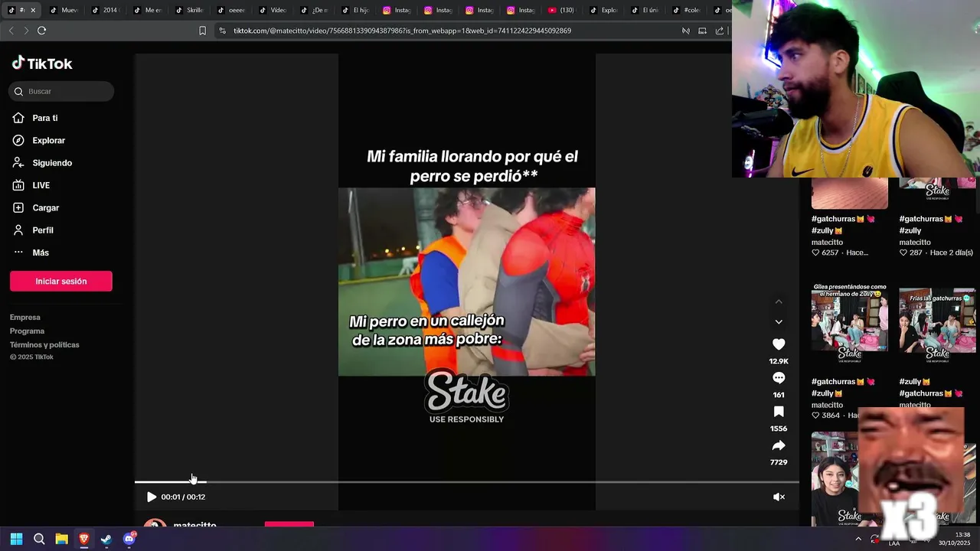Image resolution: width=980 pixels, height=551 pixels.
Task: Open comments via the speech bubble icon
Action: [x=779, y=378]
